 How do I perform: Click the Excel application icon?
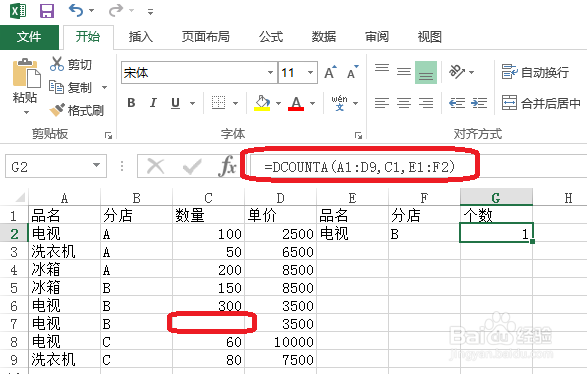18,11
